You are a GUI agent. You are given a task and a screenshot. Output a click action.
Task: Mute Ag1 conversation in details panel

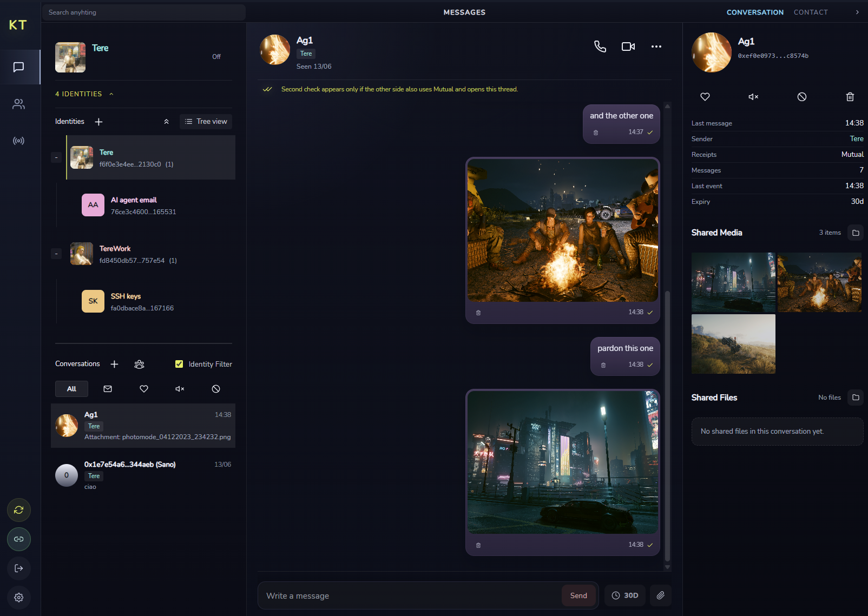[753, 97]
